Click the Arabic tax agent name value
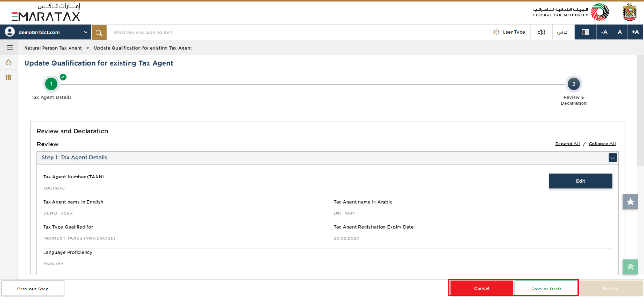 point(344,213)
